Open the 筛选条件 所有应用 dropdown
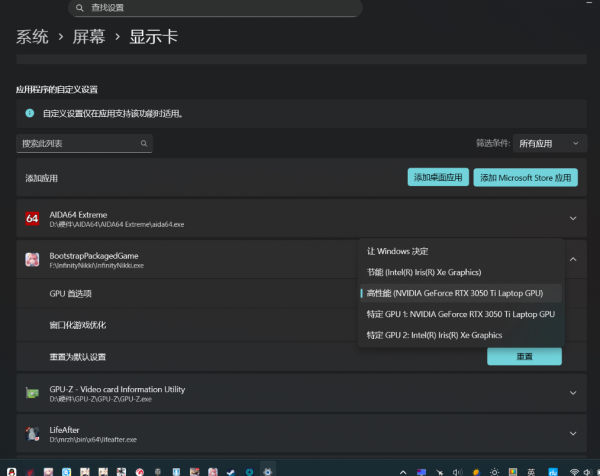 [549, 143]
